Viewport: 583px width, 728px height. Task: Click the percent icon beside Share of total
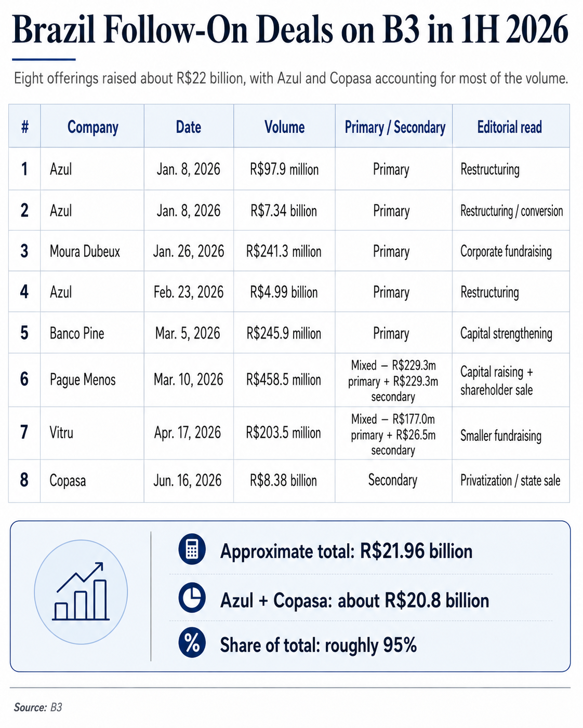(x=192, y=644)
